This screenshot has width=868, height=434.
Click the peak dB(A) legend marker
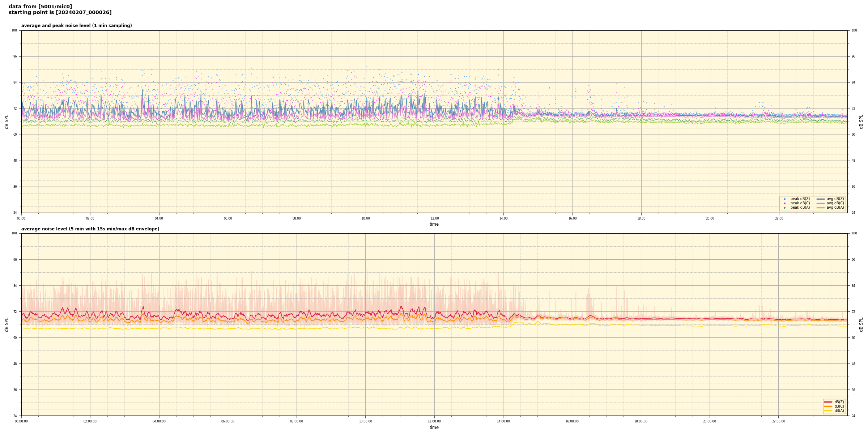click(x=784, y=208)
